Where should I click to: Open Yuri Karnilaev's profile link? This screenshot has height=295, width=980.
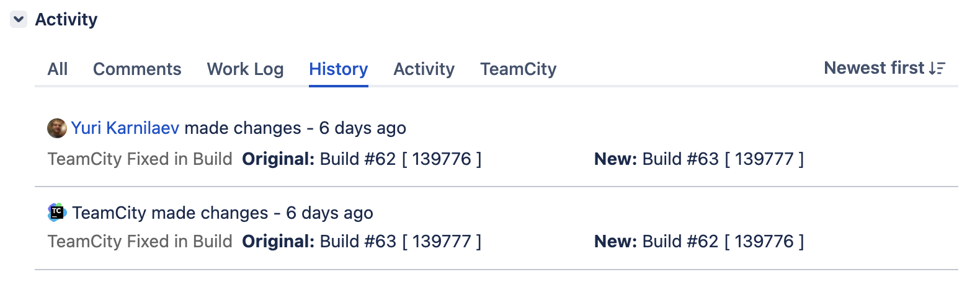coord(125,128)
